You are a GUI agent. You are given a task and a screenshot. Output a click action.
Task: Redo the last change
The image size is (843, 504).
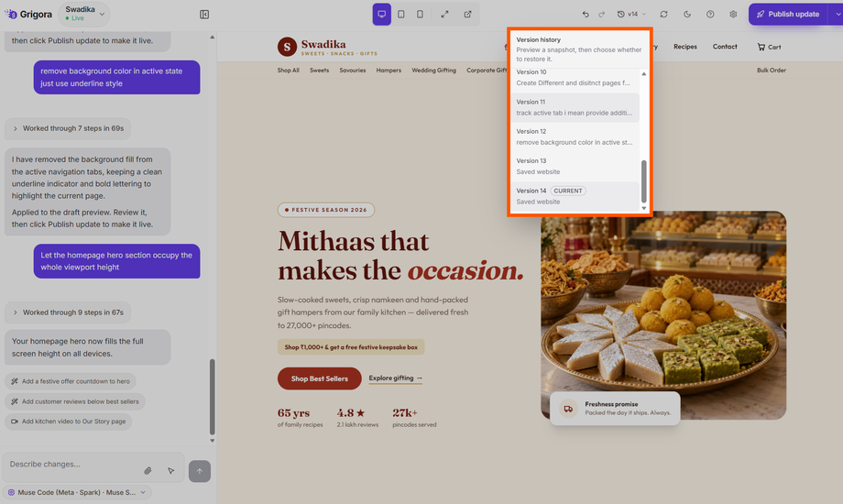tap(602, 15)
